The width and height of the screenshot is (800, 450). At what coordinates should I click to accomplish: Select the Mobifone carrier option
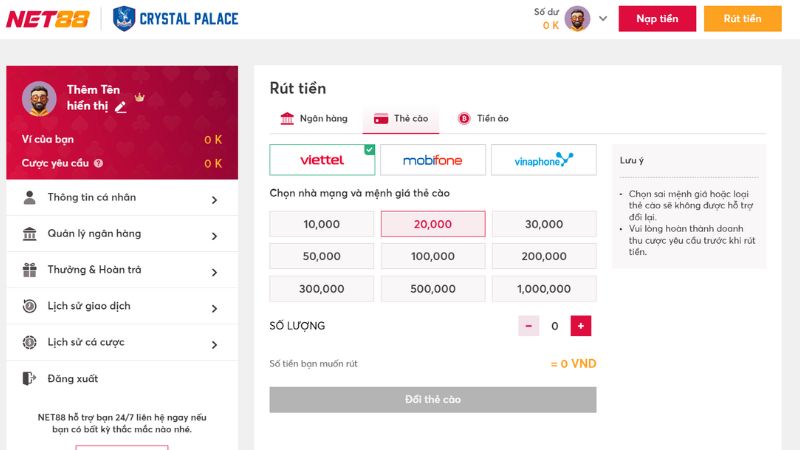[x=433, y=160]
